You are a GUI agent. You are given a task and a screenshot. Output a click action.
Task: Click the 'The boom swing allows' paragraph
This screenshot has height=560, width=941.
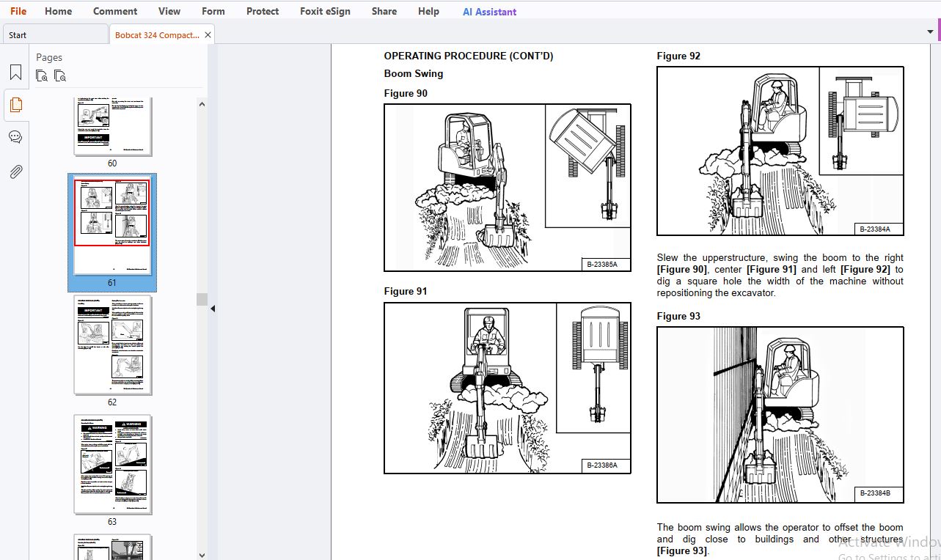coord(780,539)
